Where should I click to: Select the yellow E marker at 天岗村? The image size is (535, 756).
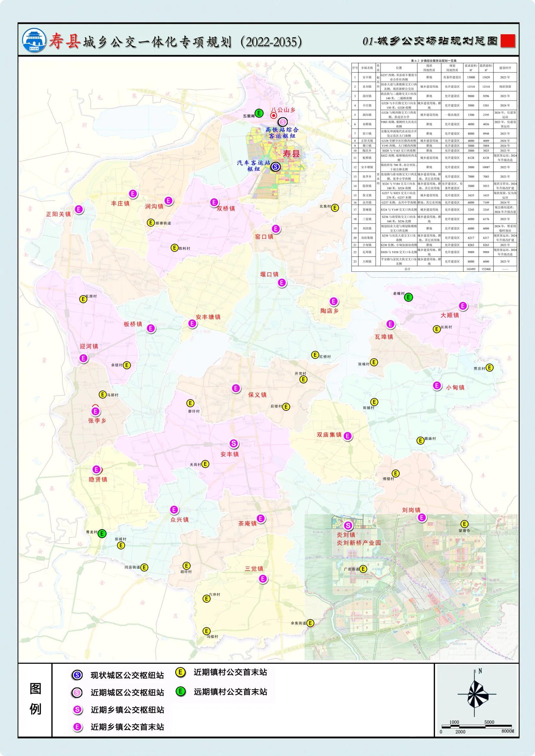[205, 464]
